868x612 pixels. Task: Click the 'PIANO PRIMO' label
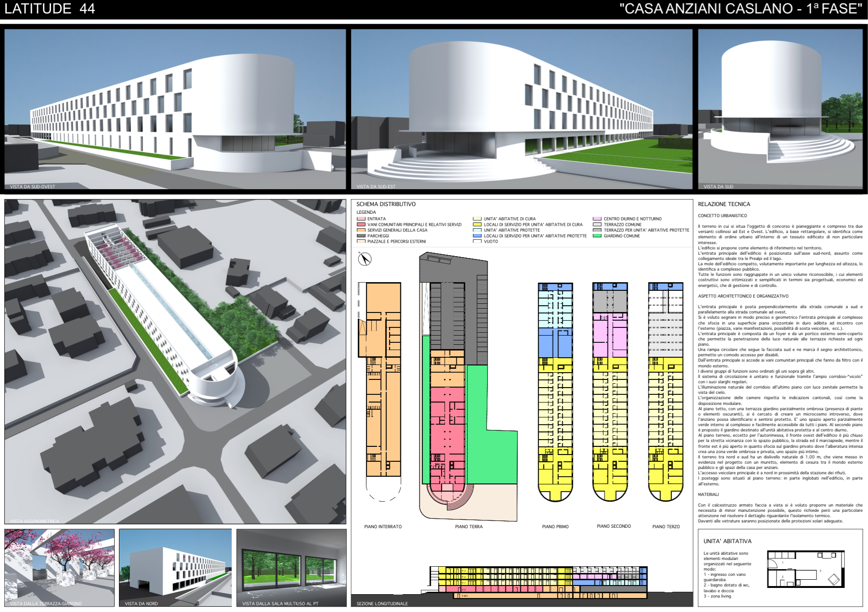pyautogui.click(x=555, y=527)
